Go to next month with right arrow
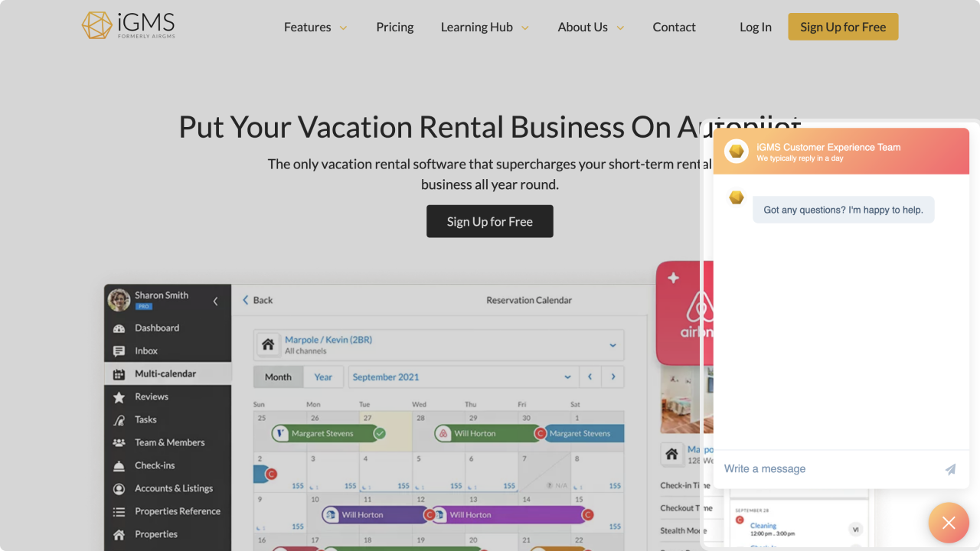Screen dimensions: 980x551 tap(612, 377)
